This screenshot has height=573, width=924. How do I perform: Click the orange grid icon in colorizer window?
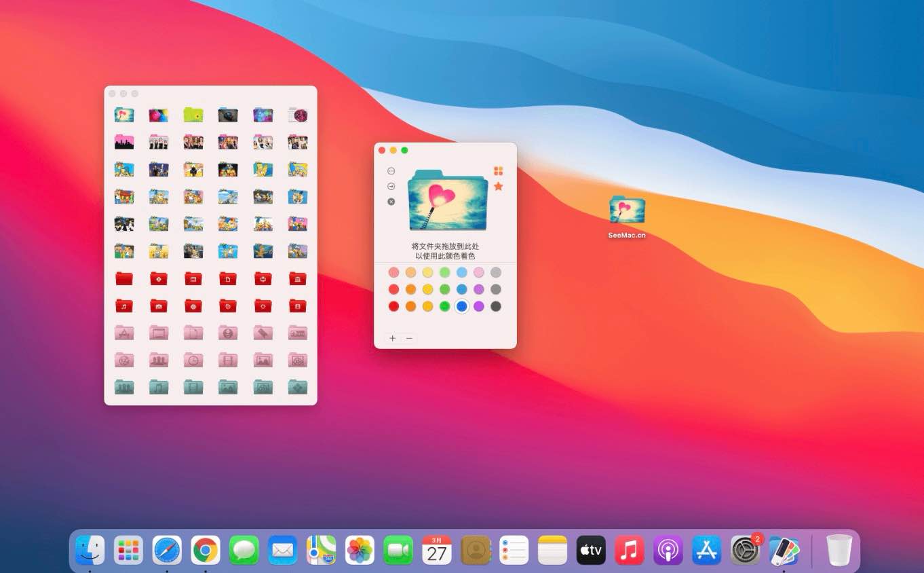pos(499,171)
